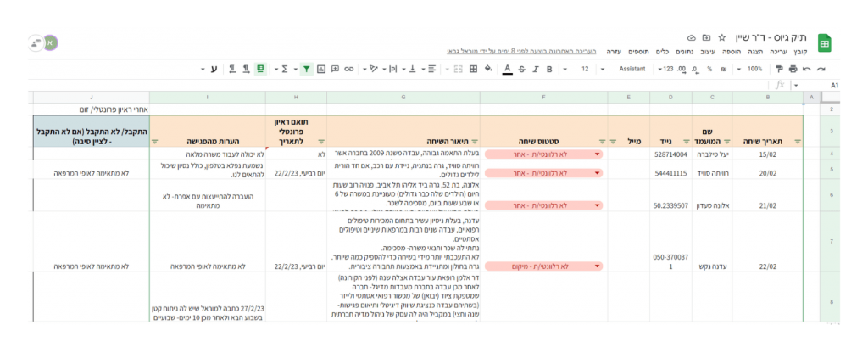Click the A1 cell name box

point(834,85)
